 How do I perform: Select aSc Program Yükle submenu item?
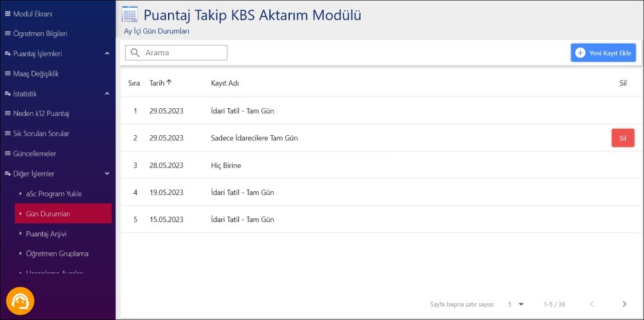pos(53,194)
